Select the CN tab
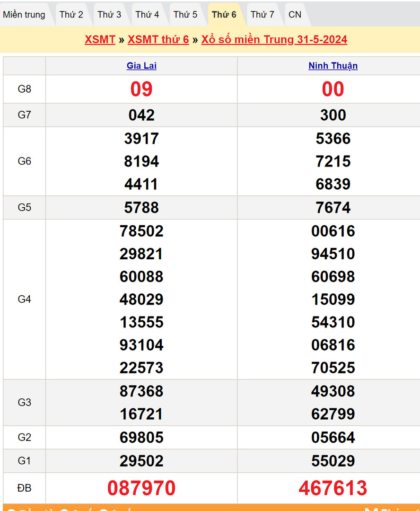Viewport: 420px width, 511px height. pyautogui.click(x=295, y=15)
